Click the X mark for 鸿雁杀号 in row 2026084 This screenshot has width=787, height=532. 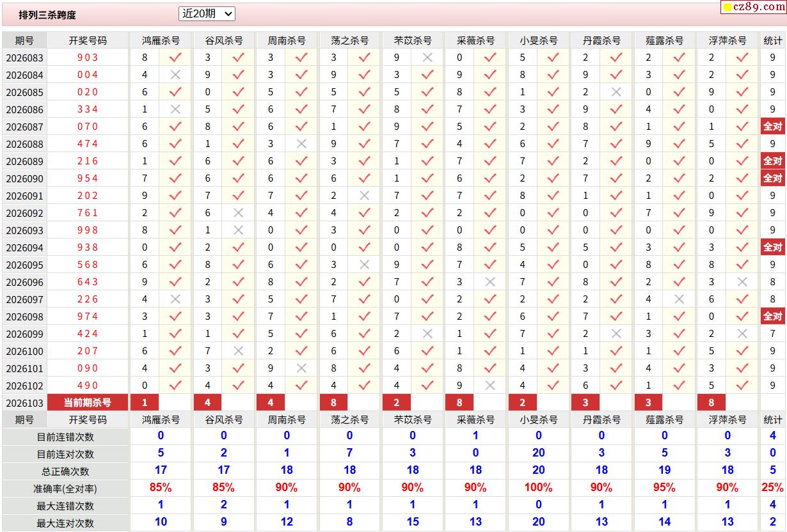(x=175, y=75)
